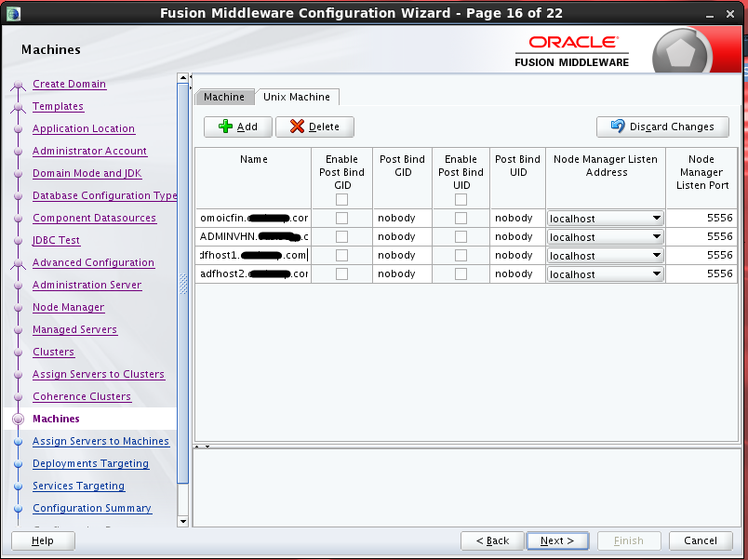Go Back to previous page
The width and height of the screenshot is (748, 560).
[492, 540]
